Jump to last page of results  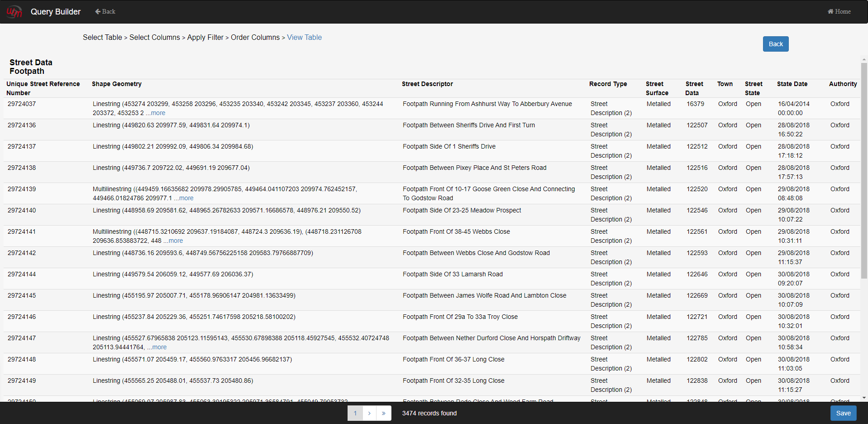(x=383, y=413)
